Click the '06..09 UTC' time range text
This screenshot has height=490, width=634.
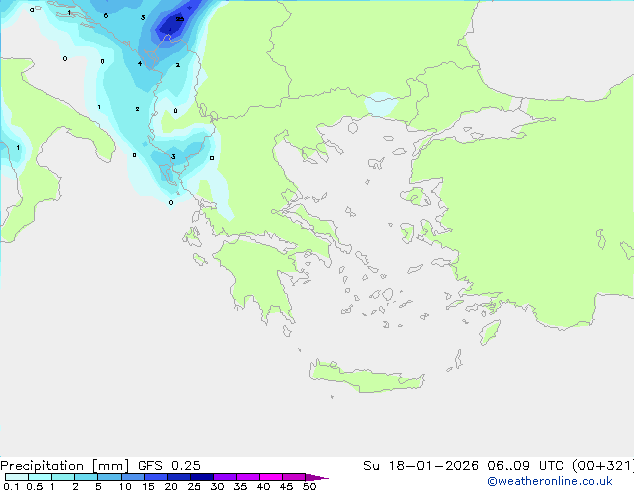525,466
